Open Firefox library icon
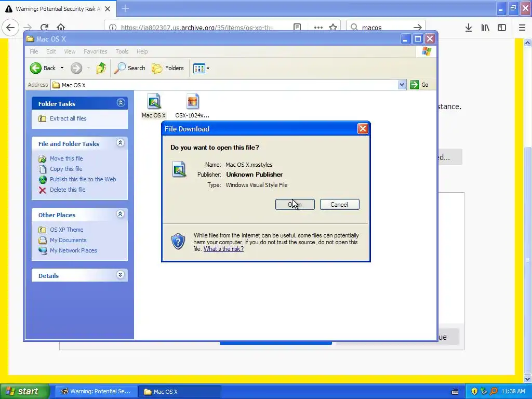 click(x=485, y=28)
